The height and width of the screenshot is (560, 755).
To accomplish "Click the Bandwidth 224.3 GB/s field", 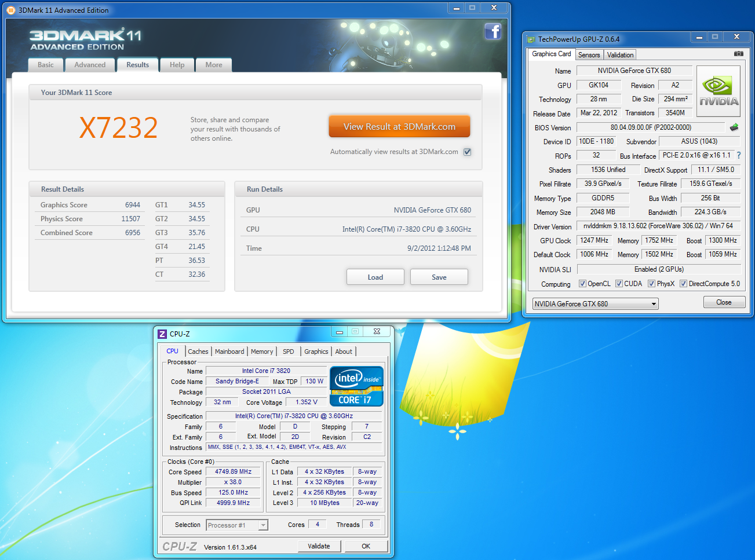I will tap(710, 212).
